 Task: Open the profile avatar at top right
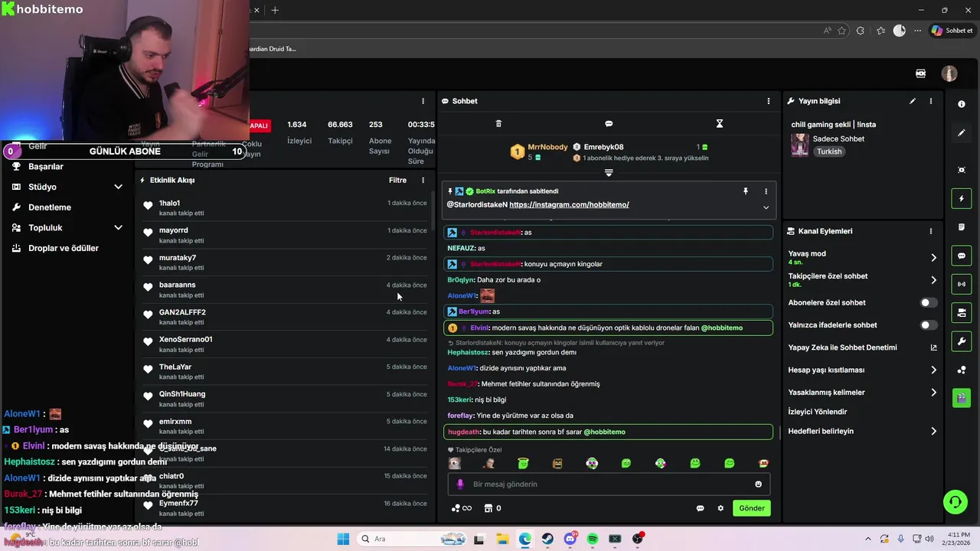tap(949, 73)
